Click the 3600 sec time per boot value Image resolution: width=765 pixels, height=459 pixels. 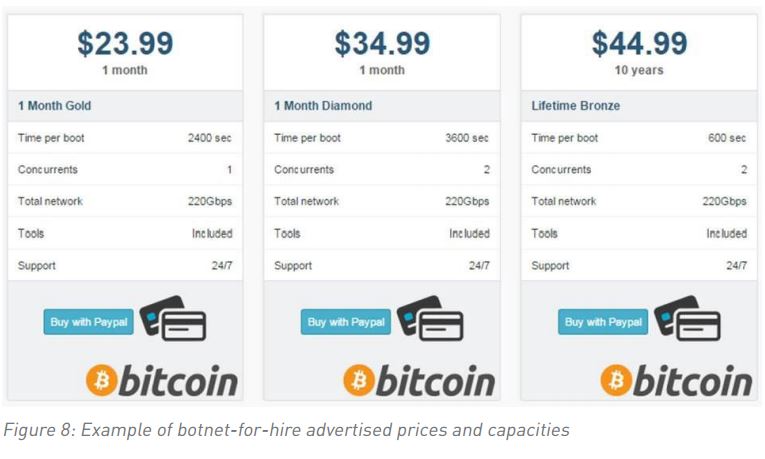(467, 138)
